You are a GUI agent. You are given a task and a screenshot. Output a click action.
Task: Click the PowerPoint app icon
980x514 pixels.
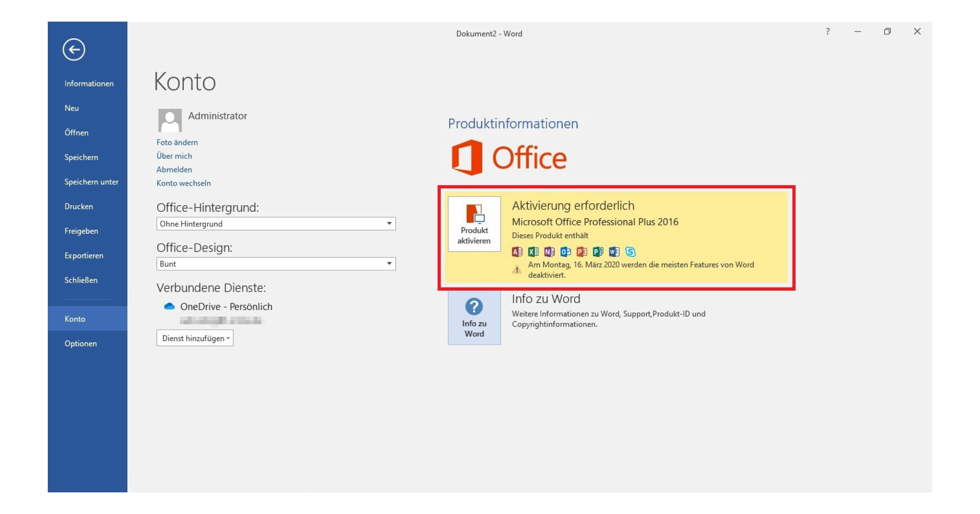pyautogui.click(x=582, y=252)
